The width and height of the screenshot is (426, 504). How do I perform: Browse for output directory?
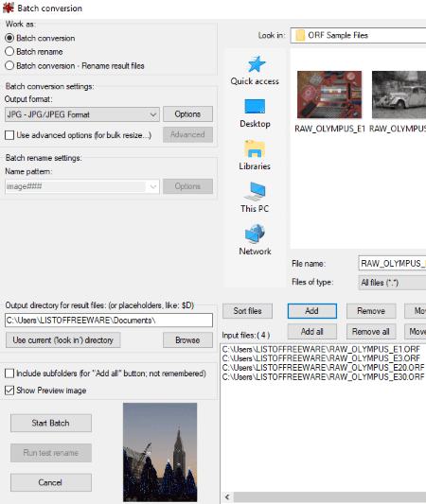[187, 340]
